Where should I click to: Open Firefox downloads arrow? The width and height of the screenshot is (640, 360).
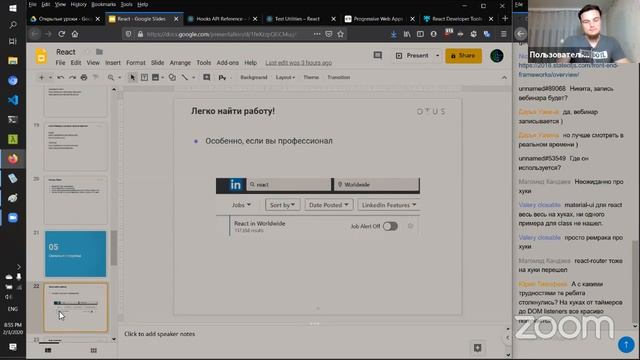pos(393,34)
